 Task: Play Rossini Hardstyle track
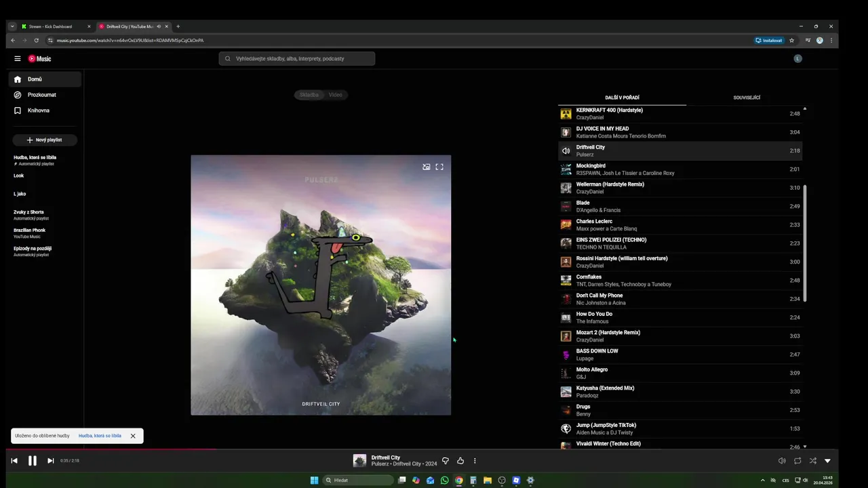680,262
